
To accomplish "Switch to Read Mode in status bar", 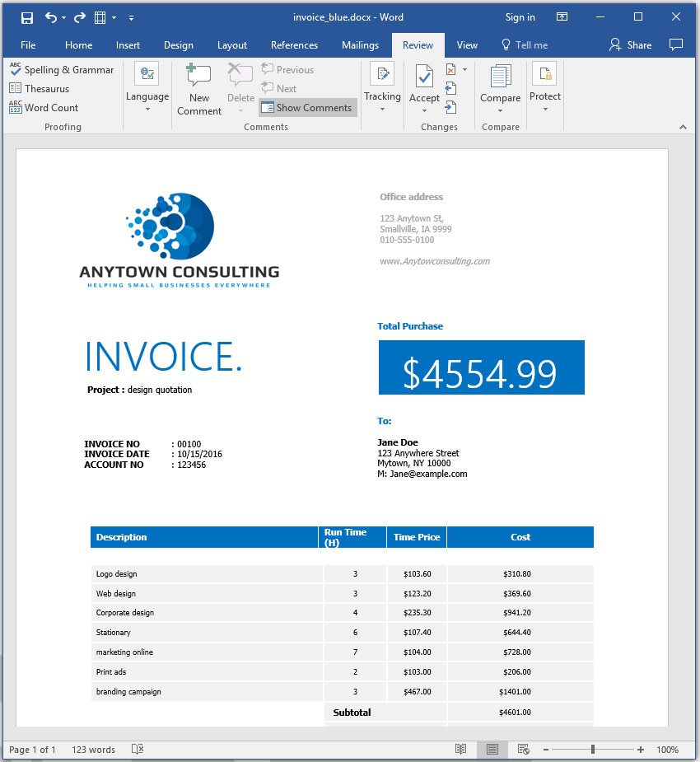I will 461,749.
